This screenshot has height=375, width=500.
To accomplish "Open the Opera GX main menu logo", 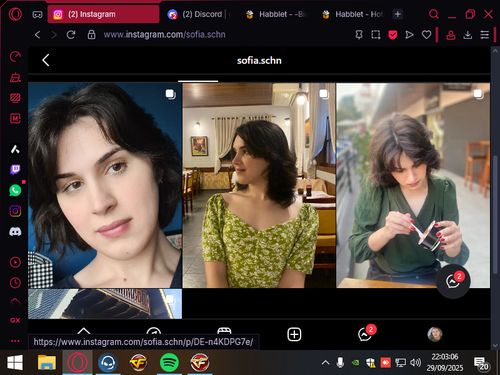I will click(15, 14).
